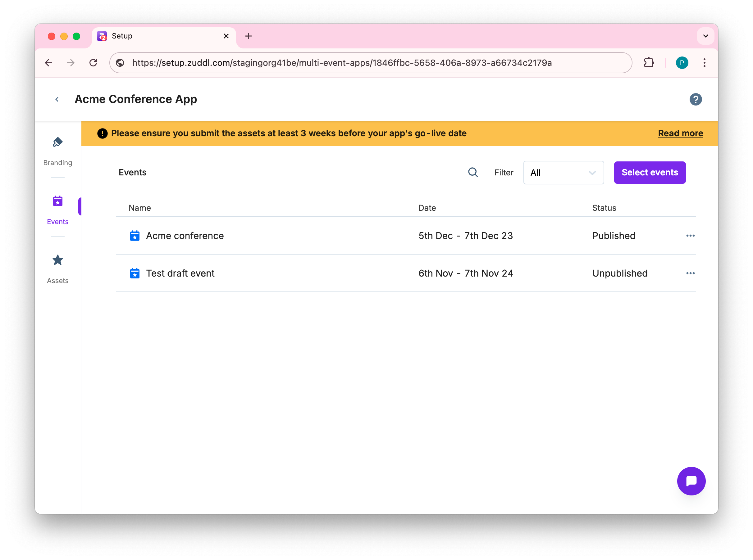Reload the page with refresh button
The image size is (753, 560).
[93, 63]
